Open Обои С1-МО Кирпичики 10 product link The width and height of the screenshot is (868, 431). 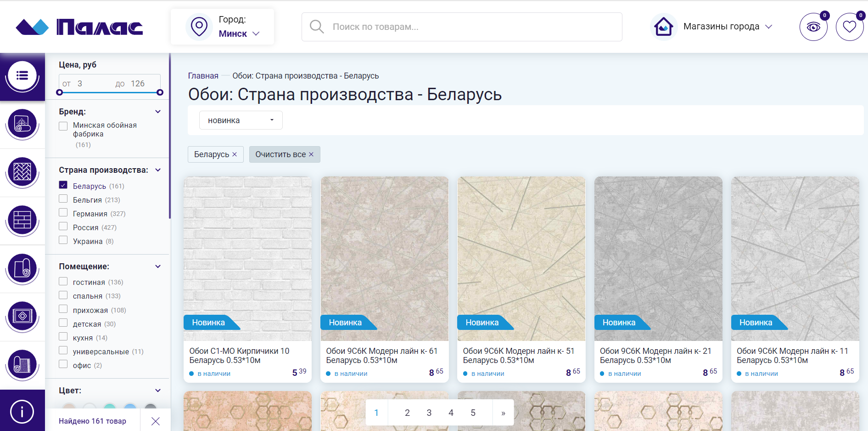pyautogui.click(x=239, y=356)
